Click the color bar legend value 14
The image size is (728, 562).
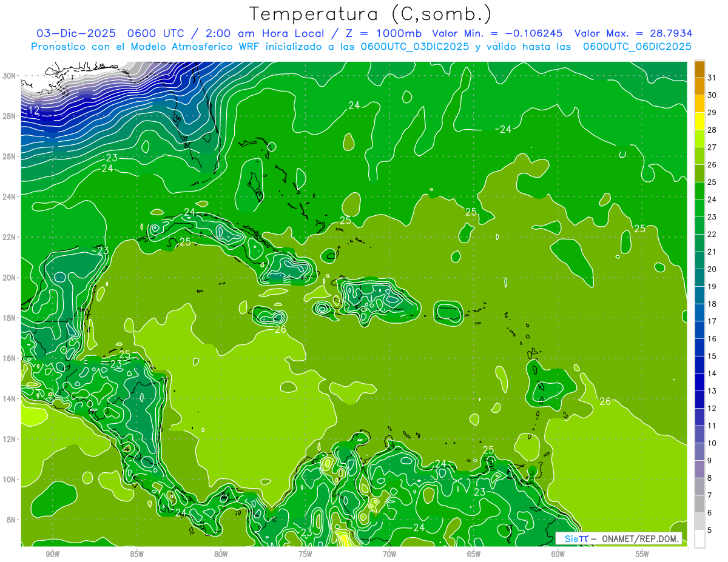[x=712, y=373]
